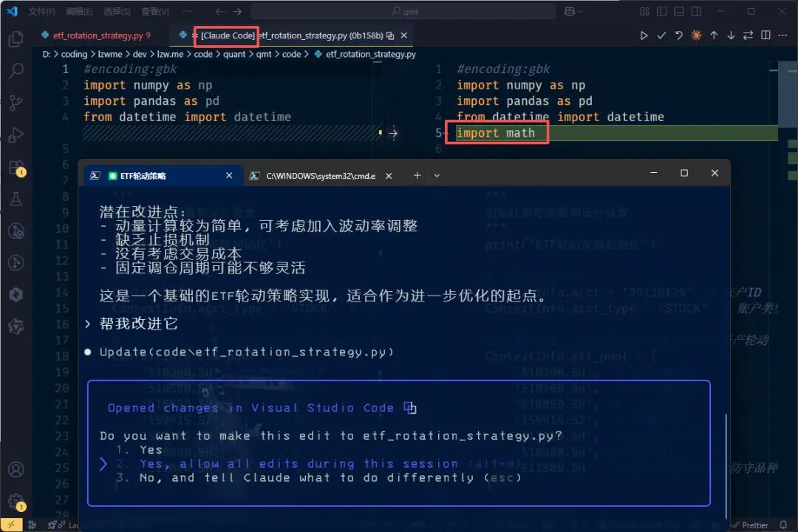Toggle the secondary side bar layout icon

pyautogui.click(x=696, y=11)
